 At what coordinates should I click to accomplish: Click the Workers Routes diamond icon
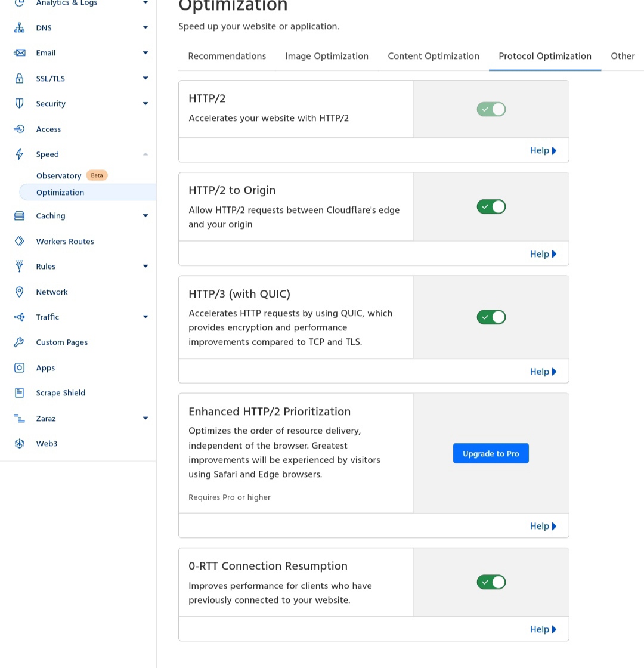click(x=19, y=241)
